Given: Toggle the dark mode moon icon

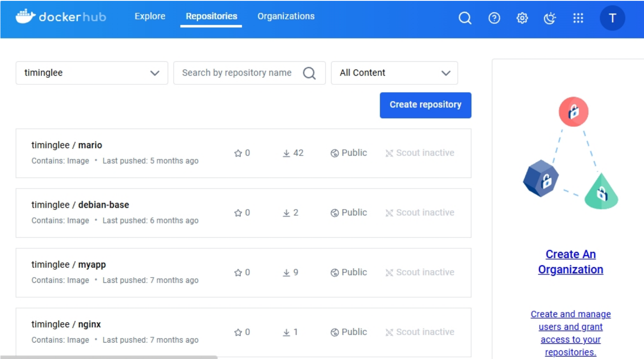Looking at the screenshot, I should (550, 18).
